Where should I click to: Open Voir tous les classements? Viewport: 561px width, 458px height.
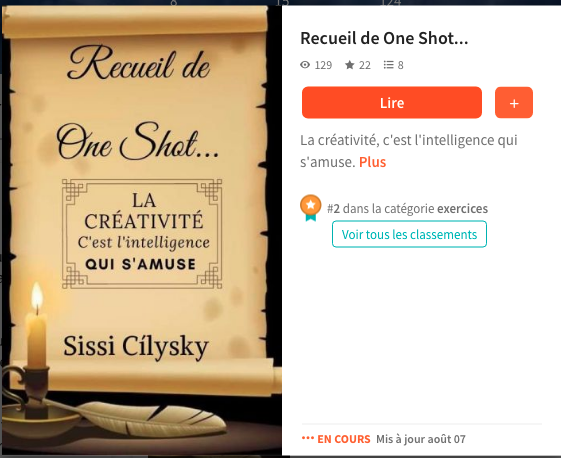coord(409,234)
